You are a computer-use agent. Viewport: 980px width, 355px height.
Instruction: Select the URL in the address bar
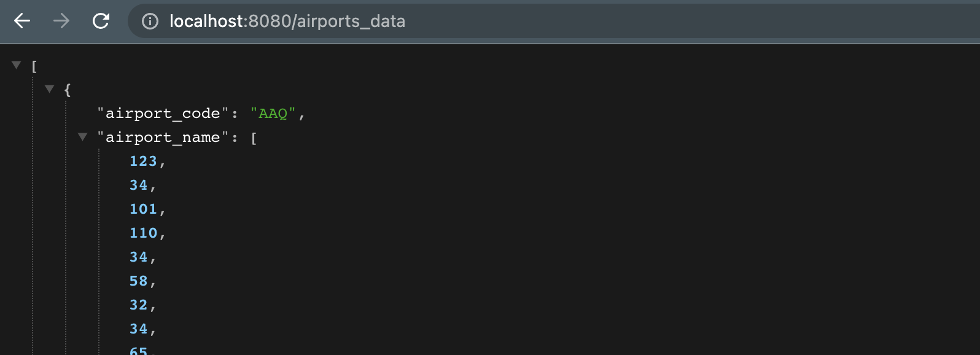click(287, 21)
